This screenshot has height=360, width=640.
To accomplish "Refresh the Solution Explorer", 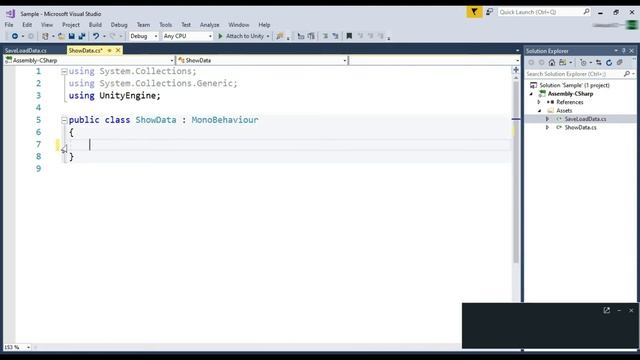I will pyautogui.click(x=609, y=62).
